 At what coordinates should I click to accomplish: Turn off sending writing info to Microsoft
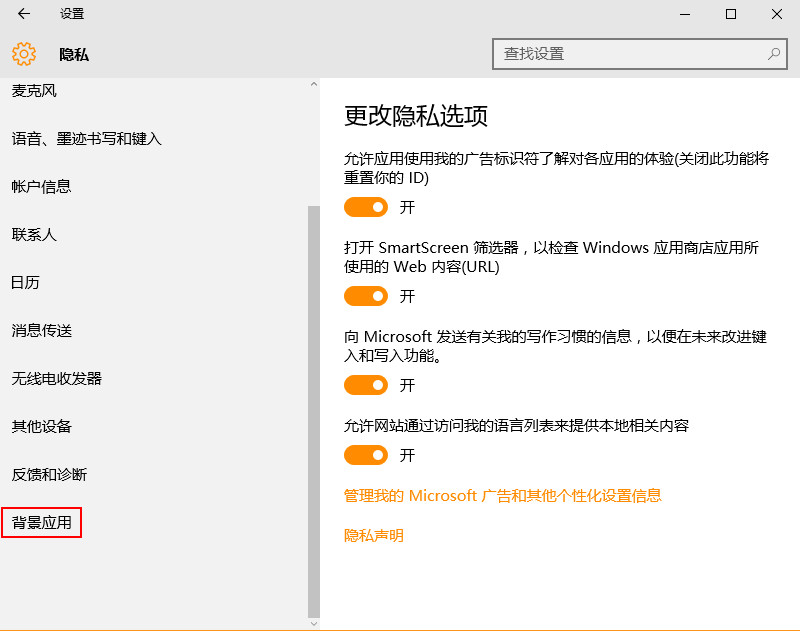pyautogui.click(x=366, y=385)
